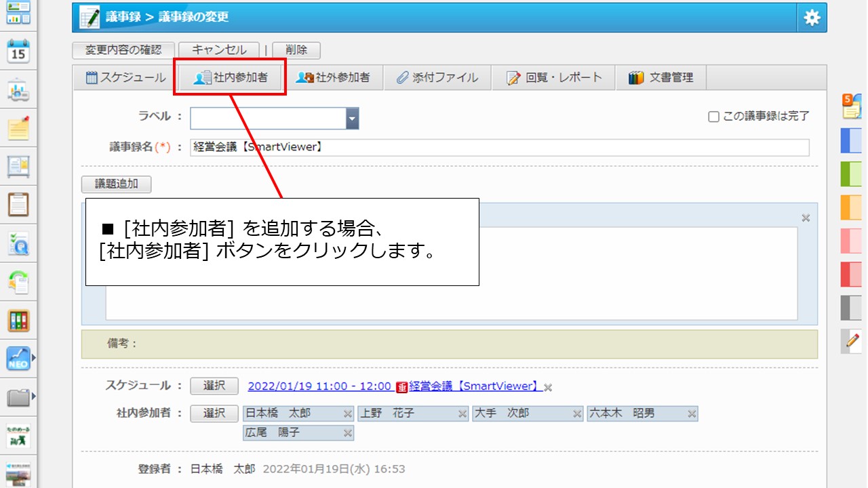Image resolution: width=868 pixels, height=488 pixels.
Task: Remove 大手 次郎 from internal participants
Action: coord(577,413)
